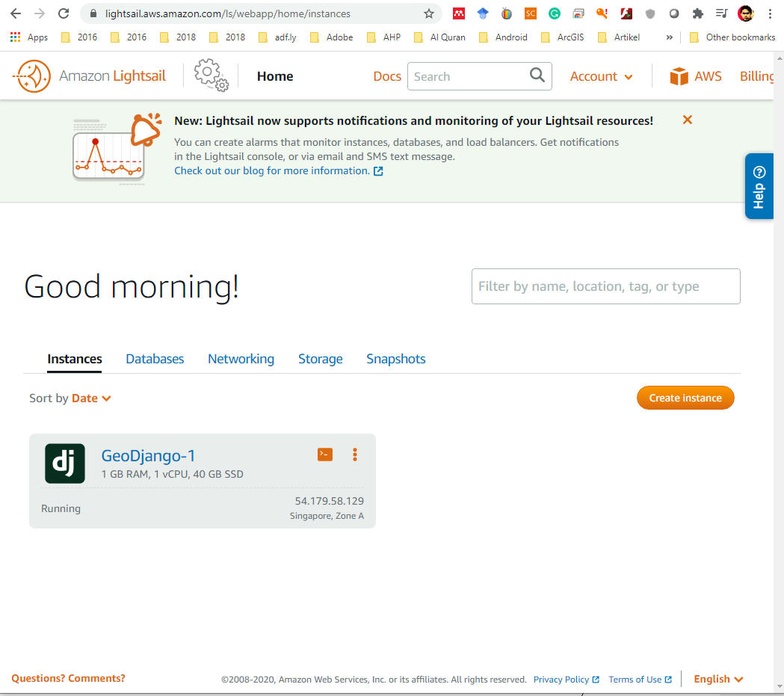Click the gray shield extension icon
784x696 pixels.
point(650,13)
